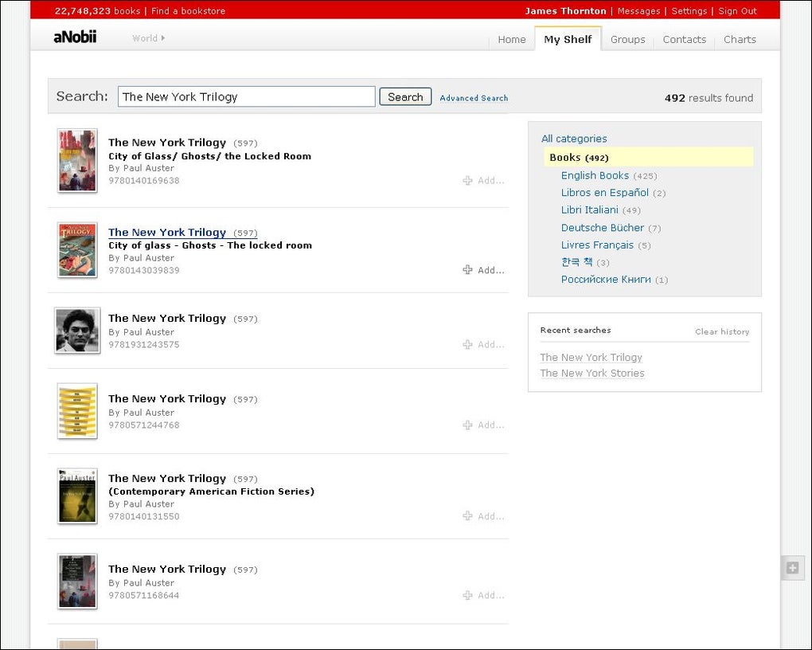
Task: Open yellow striped cover thumbnail, ISBN 9780571244768
Action: [77, 411]
